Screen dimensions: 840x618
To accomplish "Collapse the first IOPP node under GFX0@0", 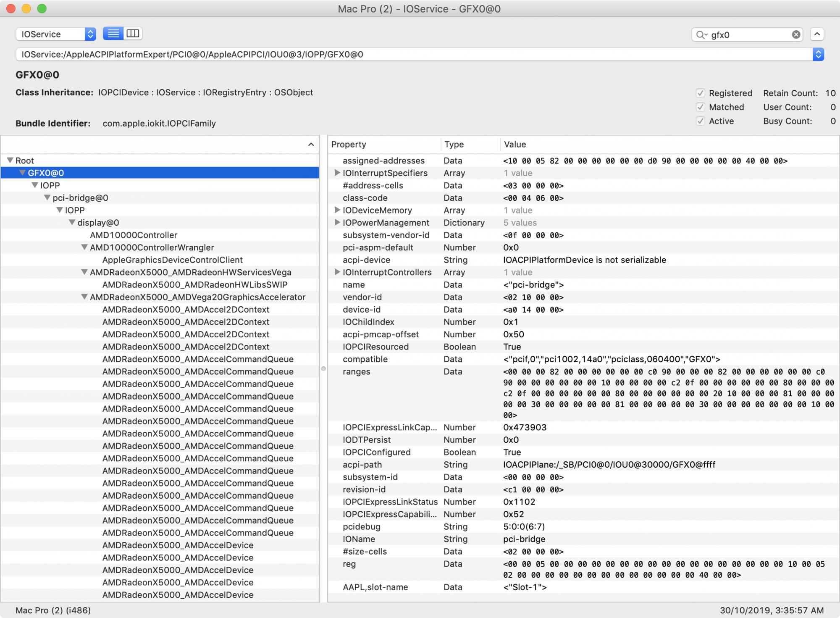I will [35, 185].
